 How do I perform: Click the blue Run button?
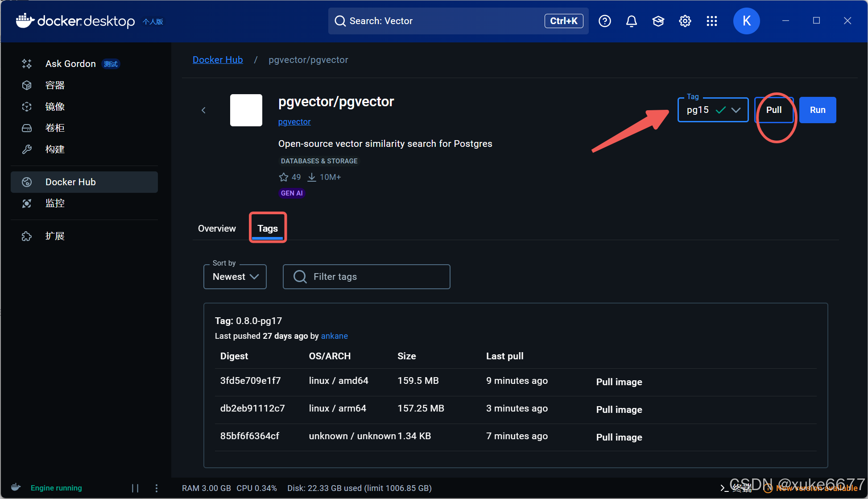click(818, 110)
